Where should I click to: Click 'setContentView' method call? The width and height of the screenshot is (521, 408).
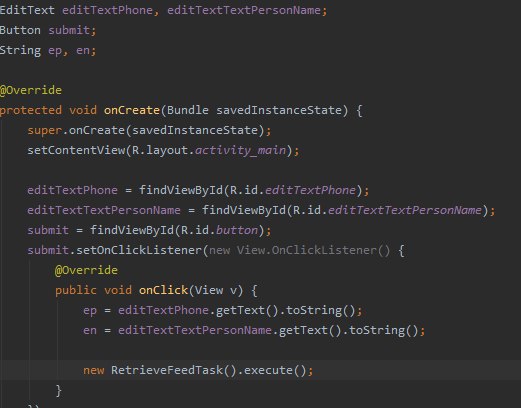point(76,150)
